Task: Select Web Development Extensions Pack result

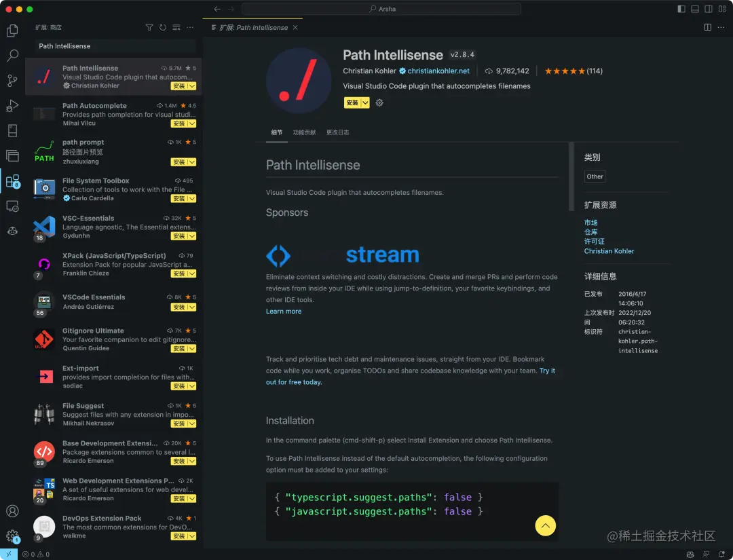Action: [113, 489]
